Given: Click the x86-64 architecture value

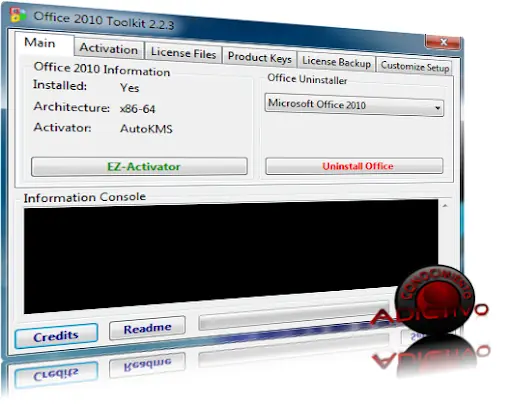Looking at the screenshot, I should point(138,109).
